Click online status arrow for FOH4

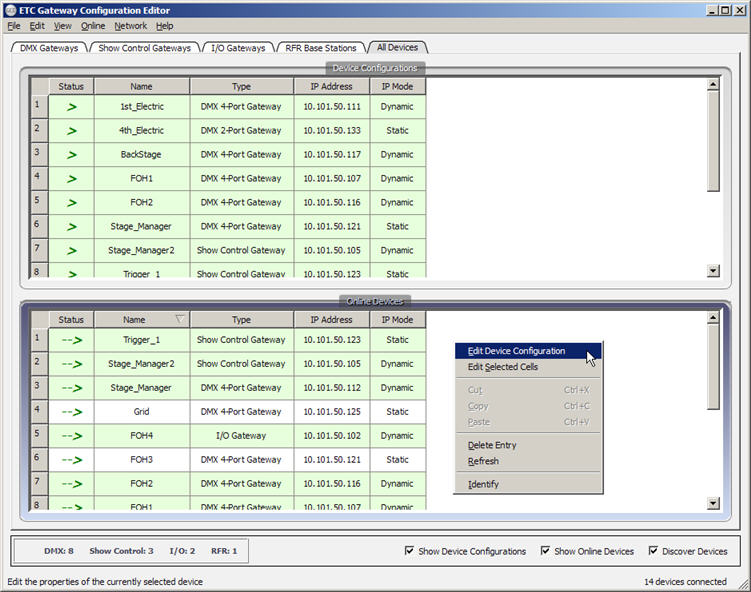click(71, 436)
